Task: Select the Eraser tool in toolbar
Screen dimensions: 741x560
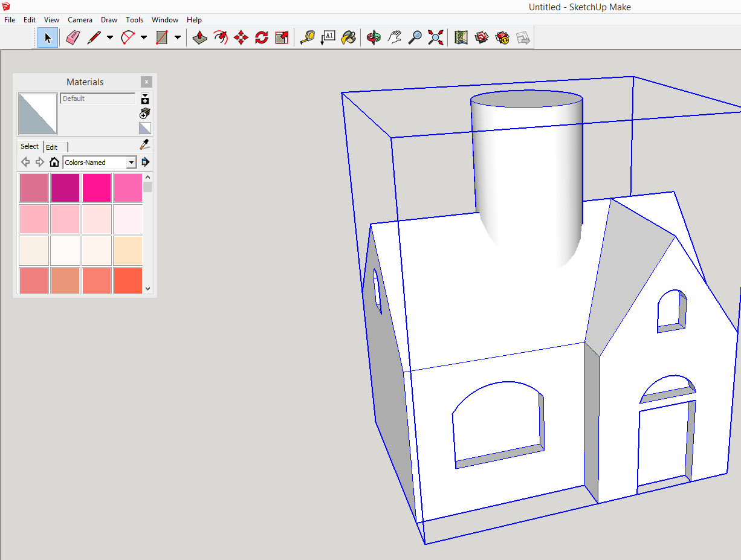Action: click(73, 38)
